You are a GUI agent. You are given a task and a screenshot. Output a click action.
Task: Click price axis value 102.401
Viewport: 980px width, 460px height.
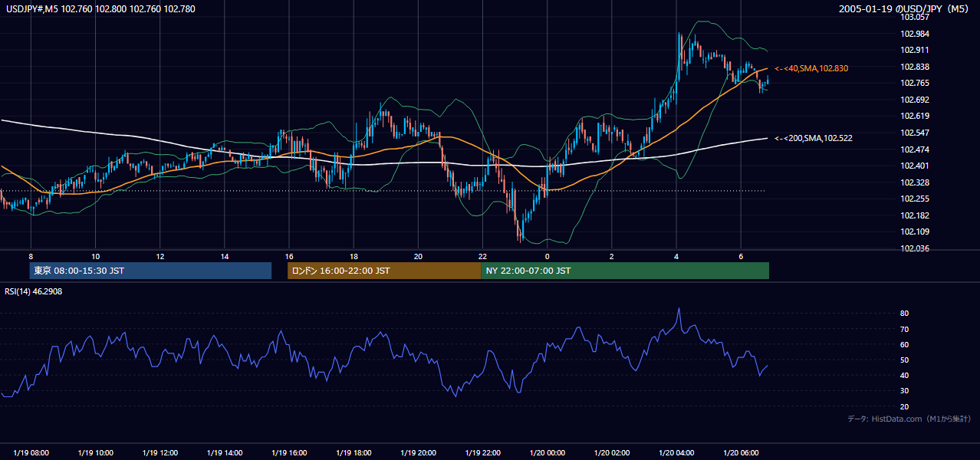pos(914,166)
